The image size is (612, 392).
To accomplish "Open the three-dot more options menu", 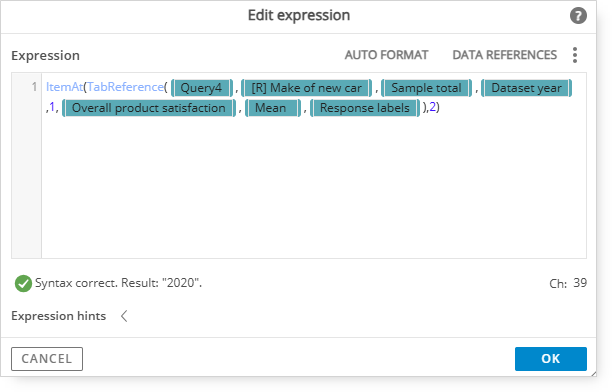I will click(x=575, y=55).
